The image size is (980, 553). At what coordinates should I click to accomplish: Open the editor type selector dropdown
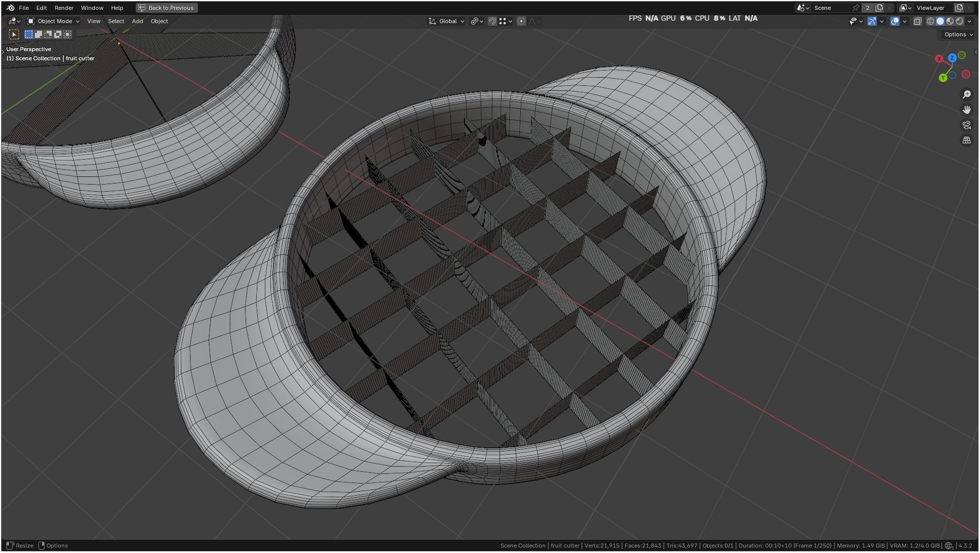(14, 21)
